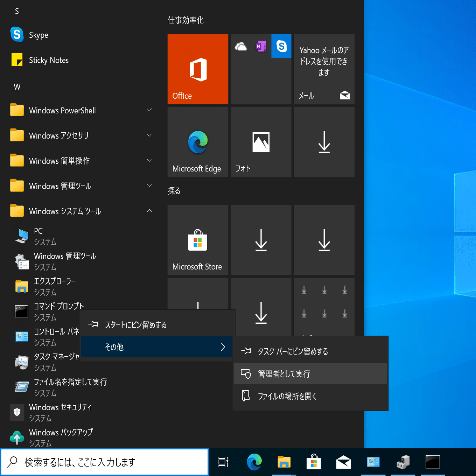Click the 探る tile group header
This screenshot has height=476, width=476.
tap(174, 191)
